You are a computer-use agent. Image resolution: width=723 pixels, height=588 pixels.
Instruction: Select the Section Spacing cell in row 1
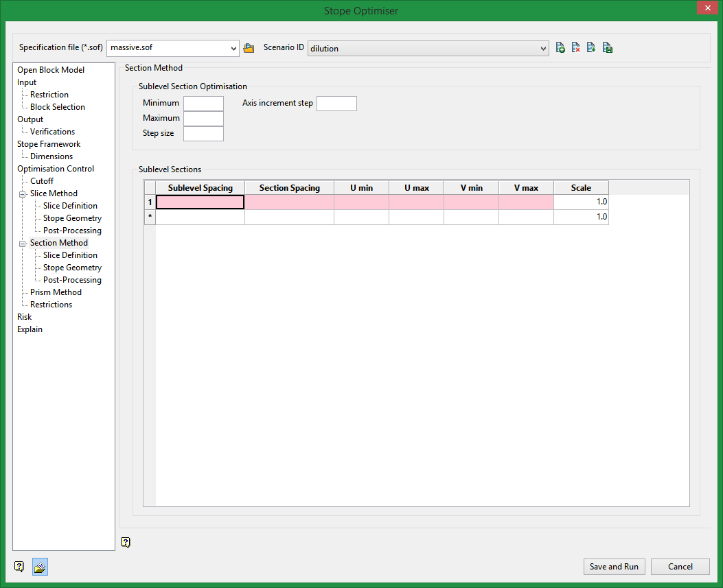point(289,202)
